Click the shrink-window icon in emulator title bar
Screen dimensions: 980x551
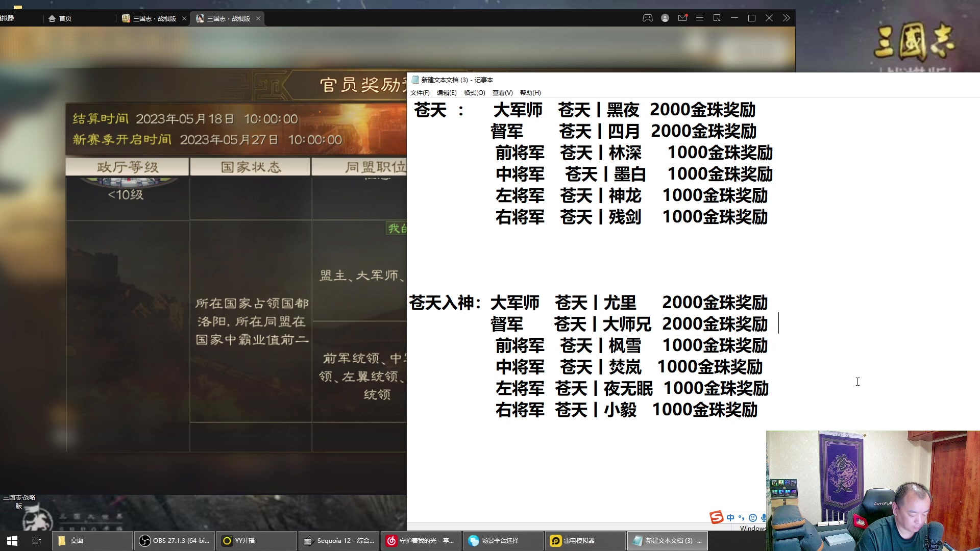717,18
